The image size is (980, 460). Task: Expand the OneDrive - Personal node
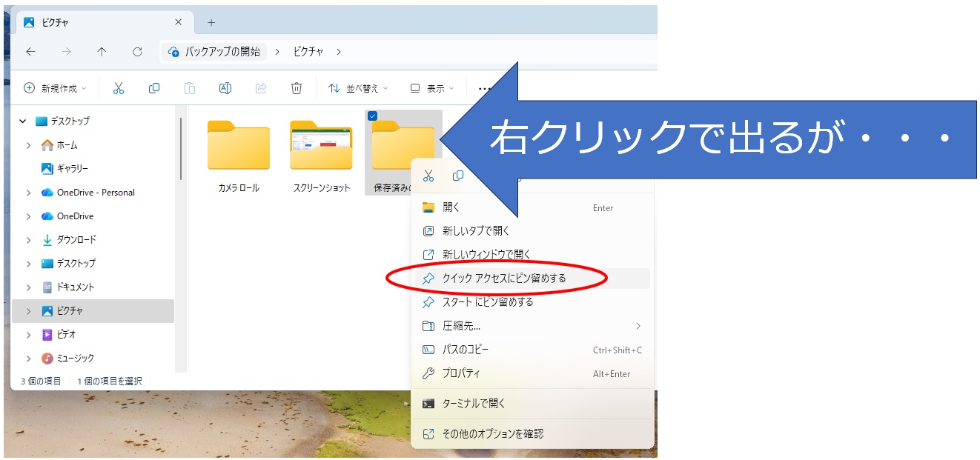[28, 193]
